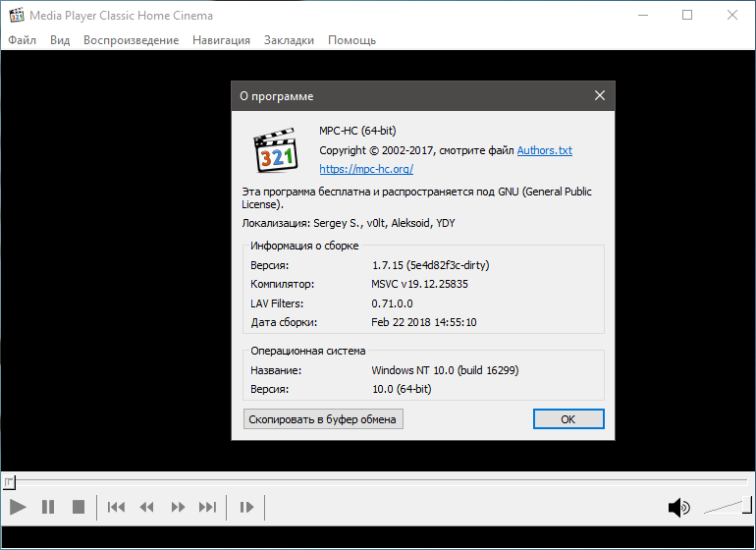Screen dimensions: 756x550
Task: Open the Помощь menu
Action: (x=351, y=40)
